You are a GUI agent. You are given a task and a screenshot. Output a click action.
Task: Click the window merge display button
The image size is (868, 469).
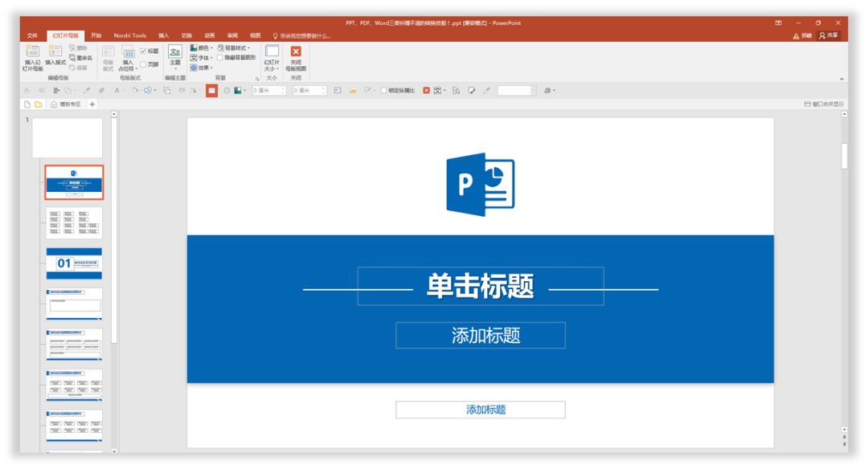click(x=824, y=104)
